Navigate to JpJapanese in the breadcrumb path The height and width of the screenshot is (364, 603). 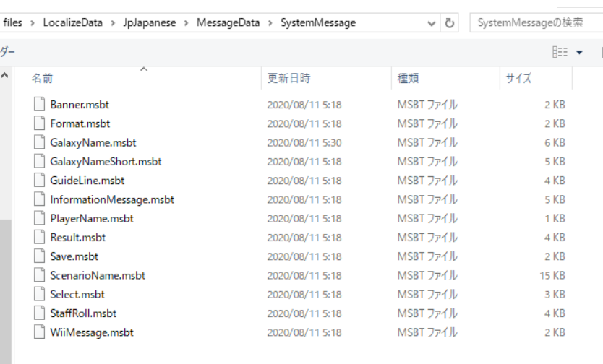tap(152, 23)
